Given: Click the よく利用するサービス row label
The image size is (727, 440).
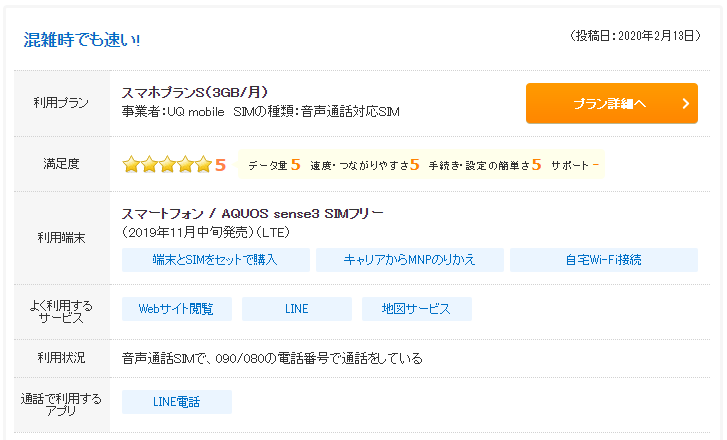Looking at the screenshot, I should click(61, 312).
